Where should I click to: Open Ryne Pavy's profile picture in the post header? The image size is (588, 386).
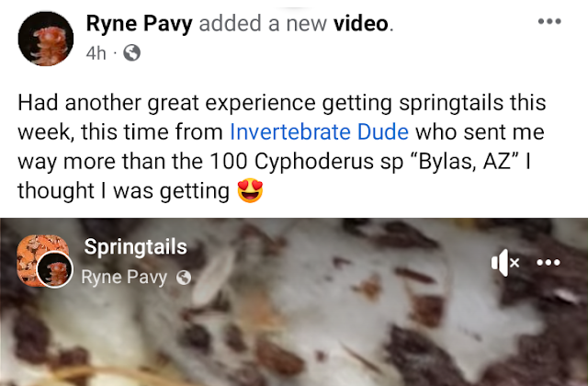tap(46, 39)
